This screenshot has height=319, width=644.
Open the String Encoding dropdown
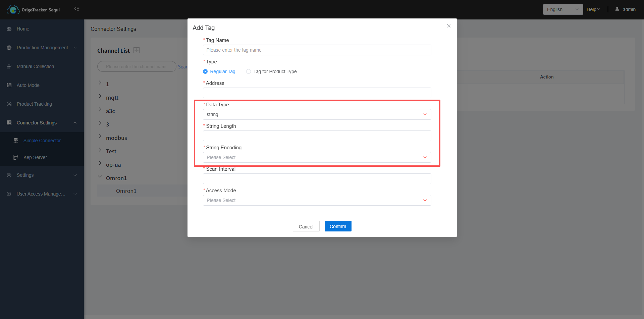pos(317,157)
